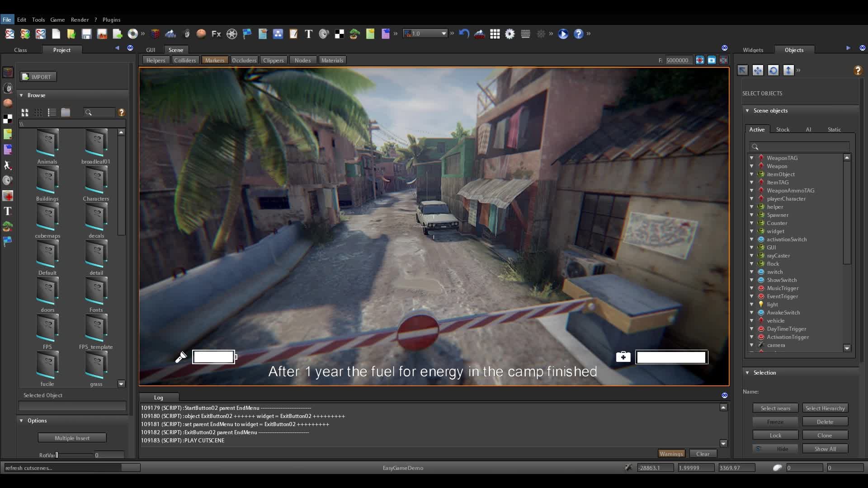
Task: Expand the playerCharacter tree item
Action: tap(751, 199)
